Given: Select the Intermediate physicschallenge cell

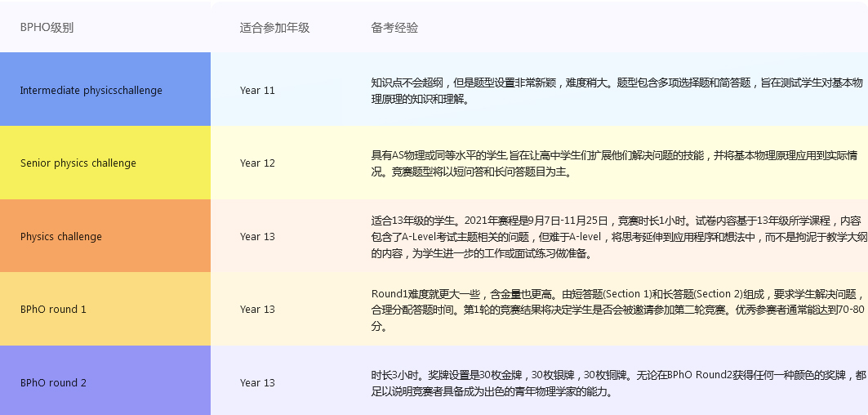Looking at the screenshot, I should click(105, 89).
